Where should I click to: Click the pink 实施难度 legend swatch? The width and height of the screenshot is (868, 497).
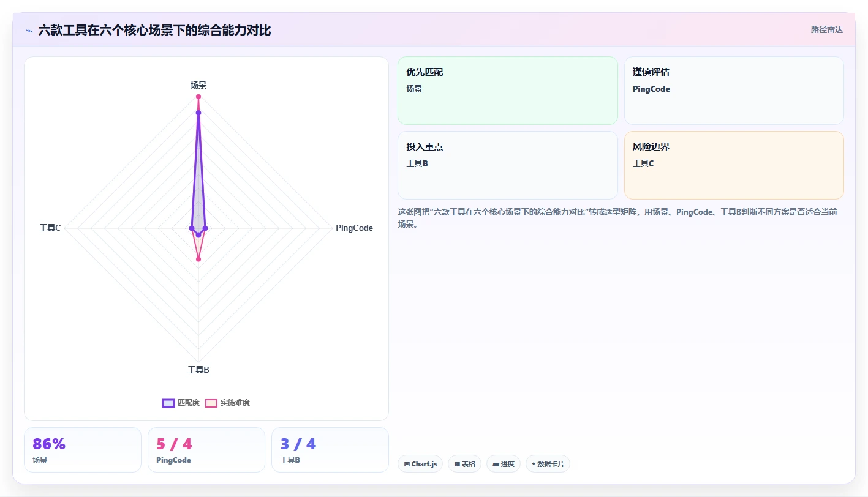point(211,403)
